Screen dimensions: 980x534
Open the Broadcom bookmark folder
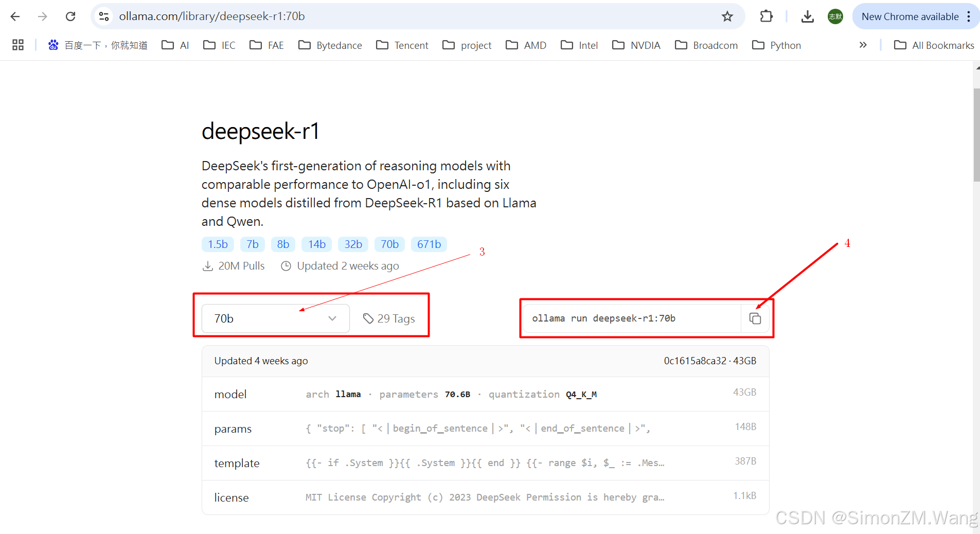point(706,45)
